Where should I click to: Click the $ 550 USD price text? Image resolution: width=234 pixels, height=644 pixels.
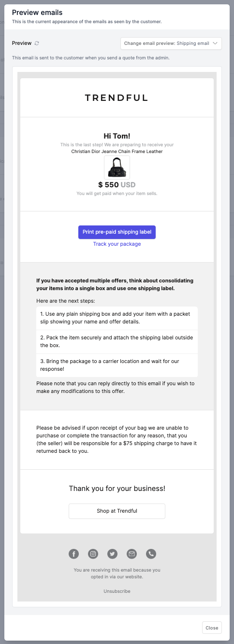click(x=117, y=185)
